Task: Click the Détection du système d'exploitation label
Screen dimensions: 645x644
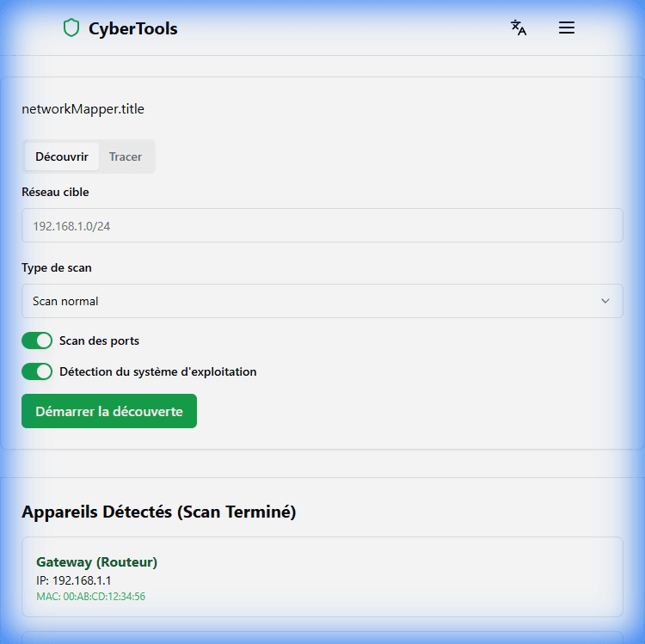Action: (157, 371)
